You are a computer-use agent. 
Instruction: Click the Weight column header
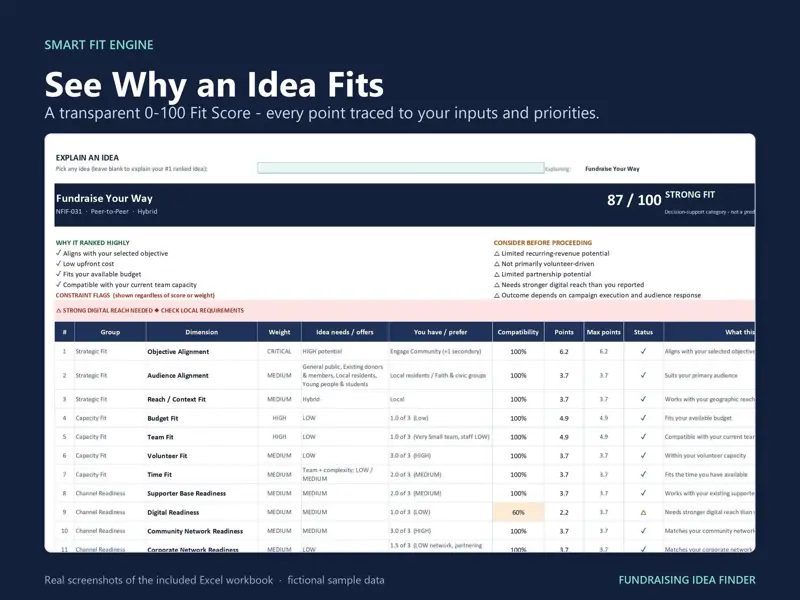click(279, 332)
